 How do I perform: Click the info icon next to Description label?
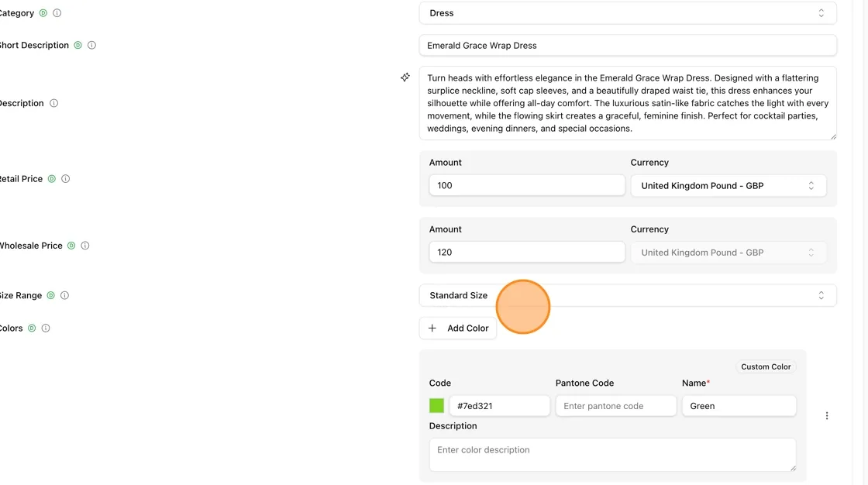tap(53, 103)
